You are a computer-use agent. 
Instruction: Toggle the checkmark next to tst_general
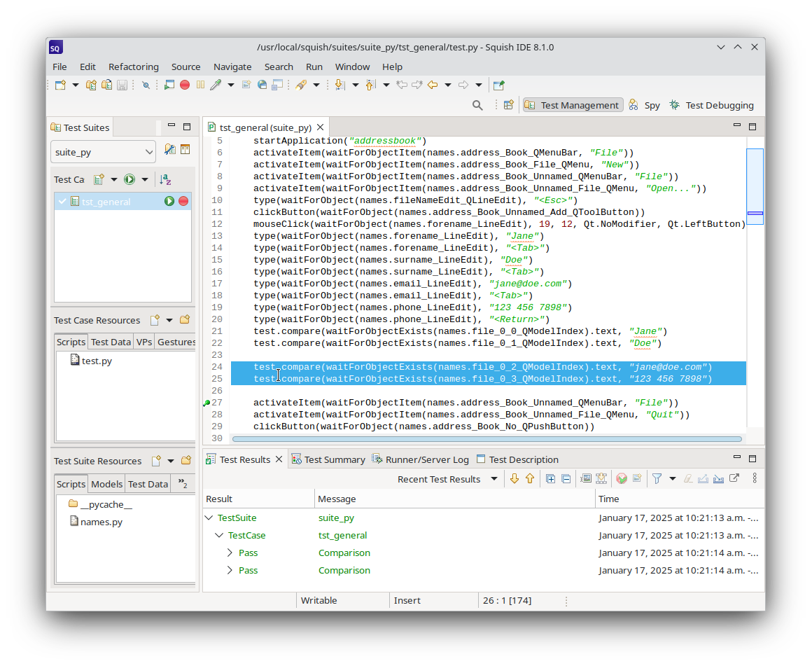click(62, 202)
